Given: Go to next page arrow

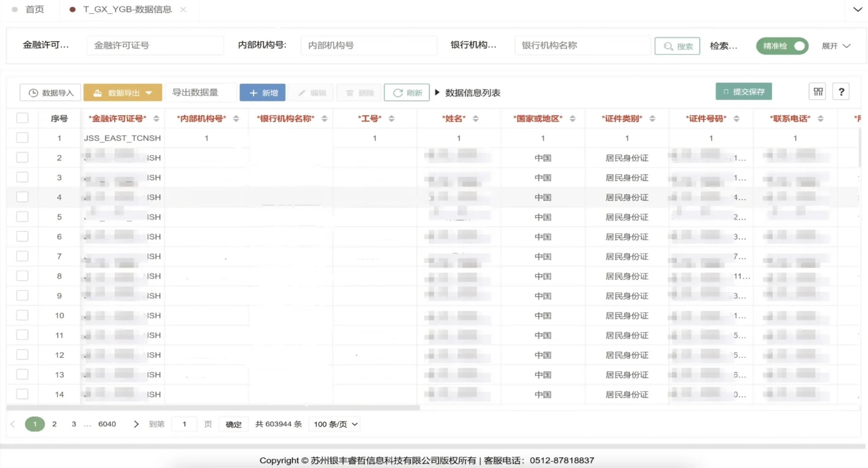Looking at the screenshot, I should pyautogui.click(x=136, y=424).
